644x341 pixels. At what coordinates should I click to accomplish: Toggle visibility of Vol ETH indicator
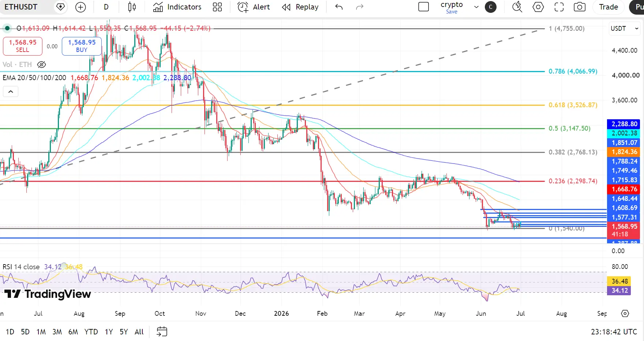[42, 65]
